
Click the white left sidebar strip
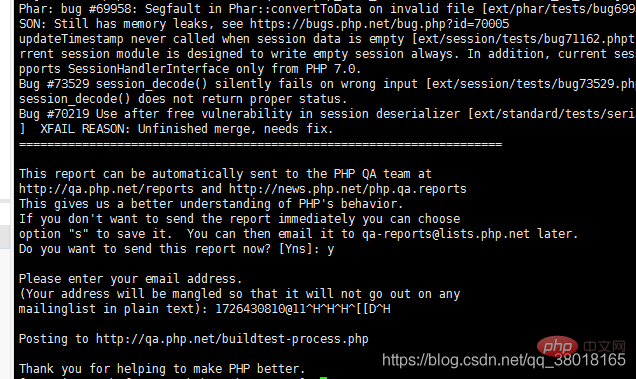(5, 190)
